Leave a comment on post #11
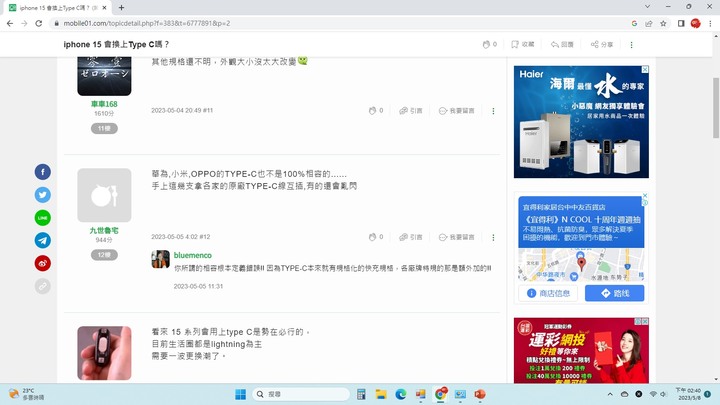 click(x=456, y=111)
